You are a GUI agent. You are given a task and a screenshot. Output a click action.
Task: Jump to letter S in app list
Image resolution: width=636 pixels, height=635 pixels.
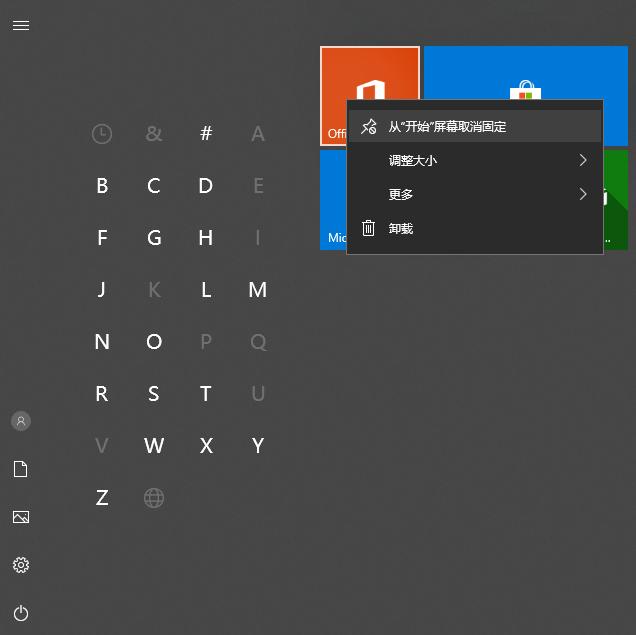click(154, 394)
